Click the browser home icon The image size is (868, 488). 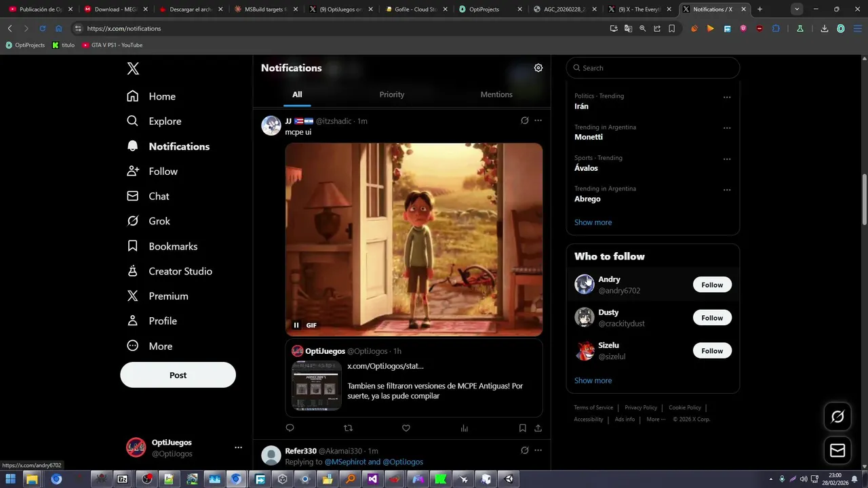pos(58,28)
